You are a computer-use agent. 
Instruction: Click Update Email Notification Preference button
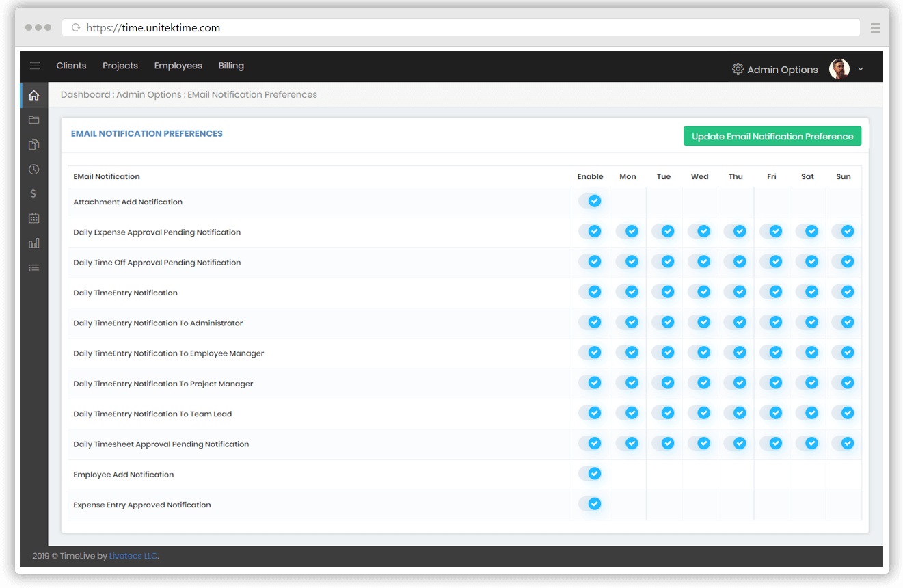coord(772,137)
